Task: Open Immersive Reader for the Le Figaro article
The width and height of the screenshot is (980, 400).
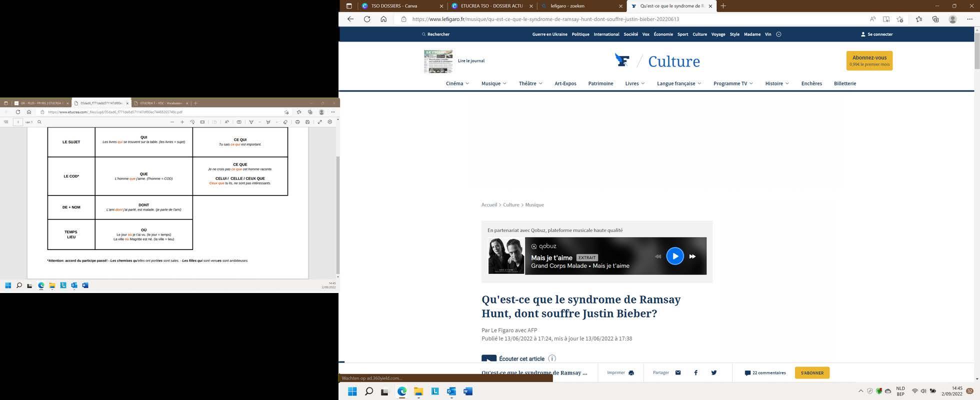Action: pyautogui.click(x=886, y=19)
